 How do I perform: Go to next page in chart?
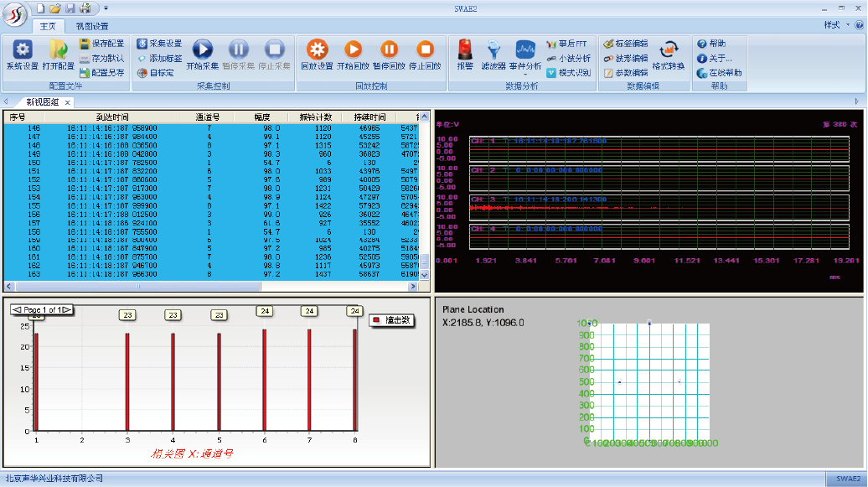(67, 309)
